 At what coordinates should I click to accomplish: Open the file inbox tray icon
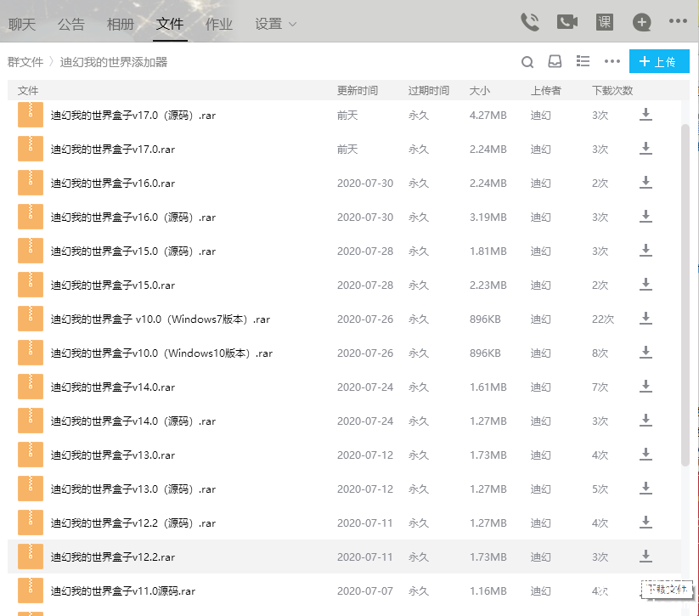[x=555, y=62]
